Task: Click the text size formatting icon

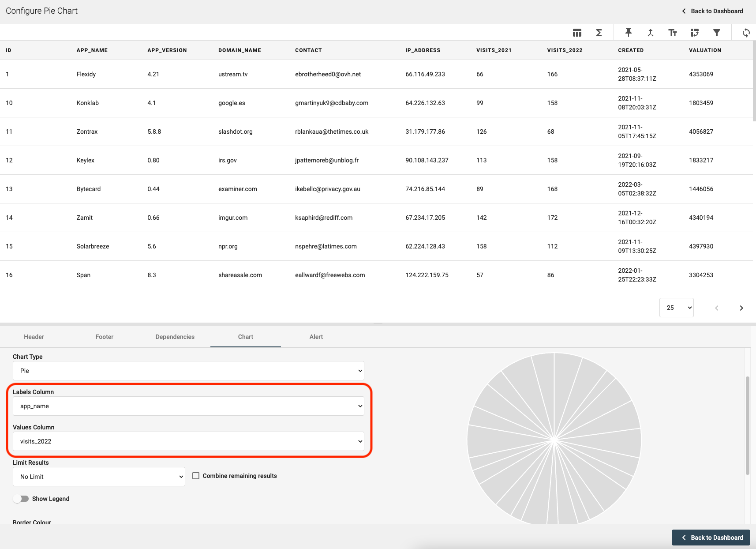Action: [x=673, y=33]
